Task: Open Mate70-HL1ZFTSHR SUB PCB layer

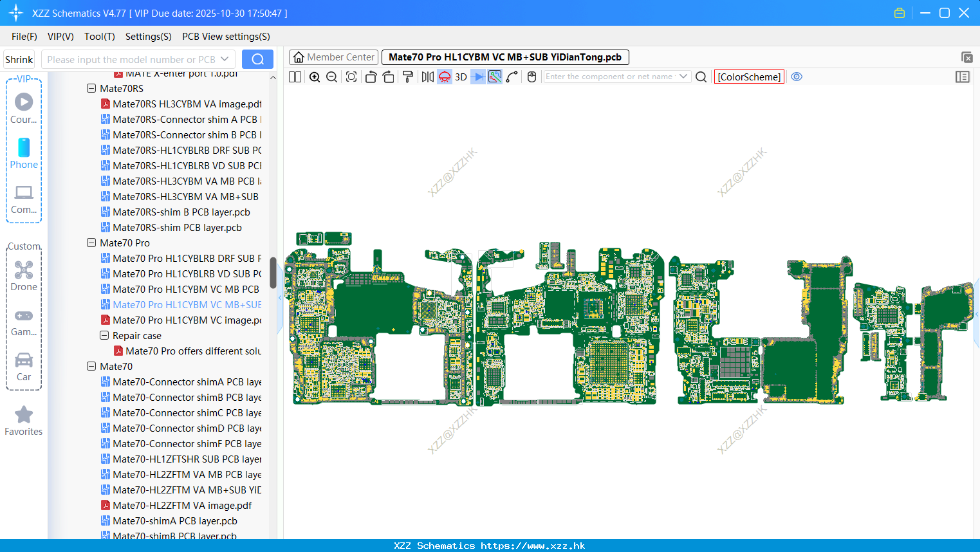Action: pos(181,459)
